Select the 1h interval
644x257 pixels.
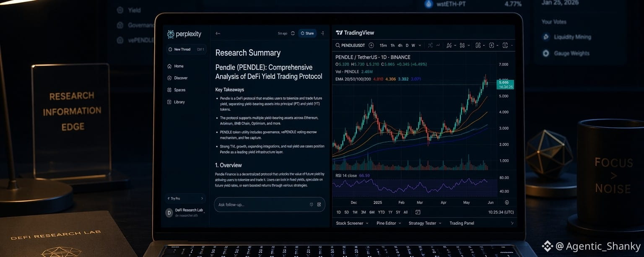coord(392,45)
